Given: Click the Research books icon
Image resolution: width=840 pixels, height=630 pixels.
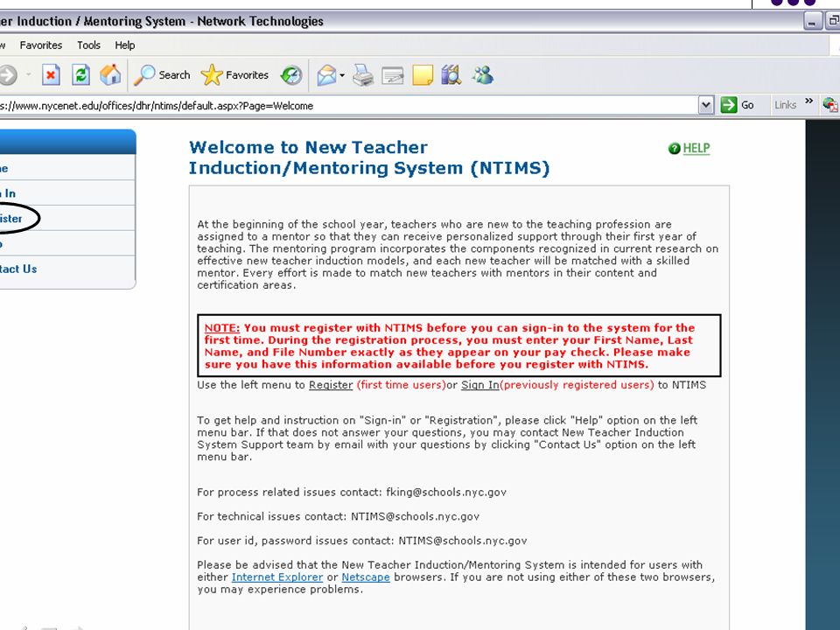Looking at the screenshot, I should (451, 75).
